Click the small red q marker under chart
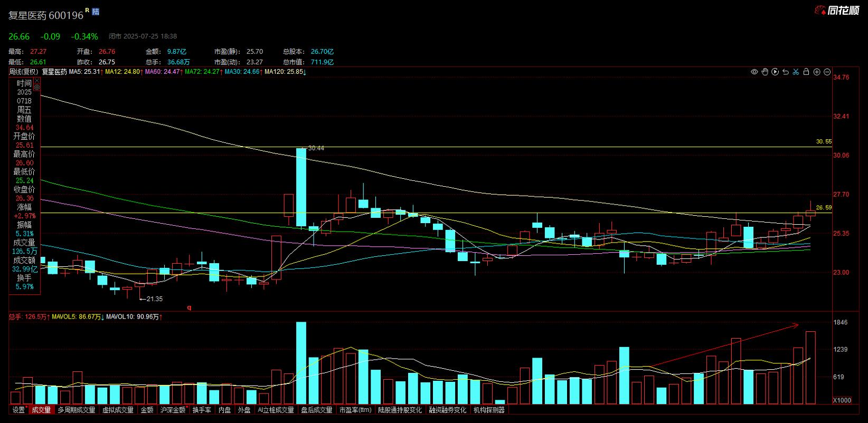Viewport: 868px width, 423px height. pyautogui.click(x=189, y=307)
